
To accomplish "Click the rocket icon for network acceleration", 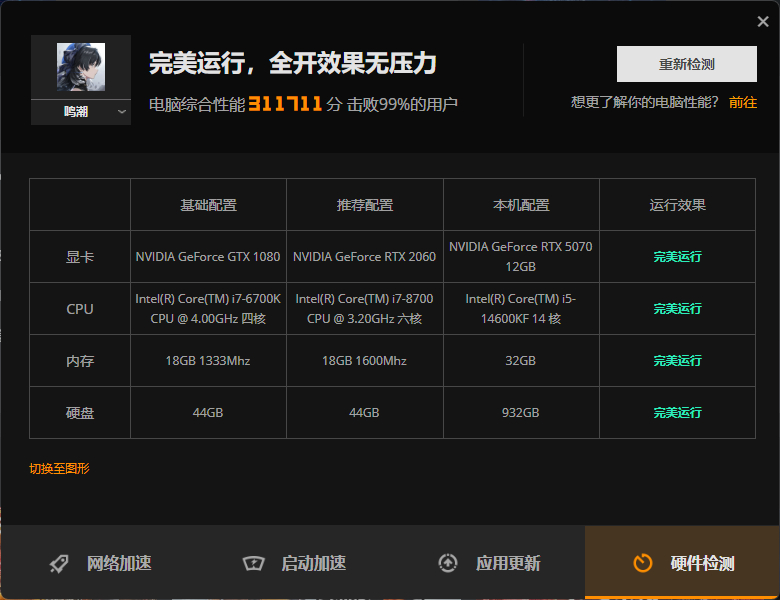I will click(60, 563).
